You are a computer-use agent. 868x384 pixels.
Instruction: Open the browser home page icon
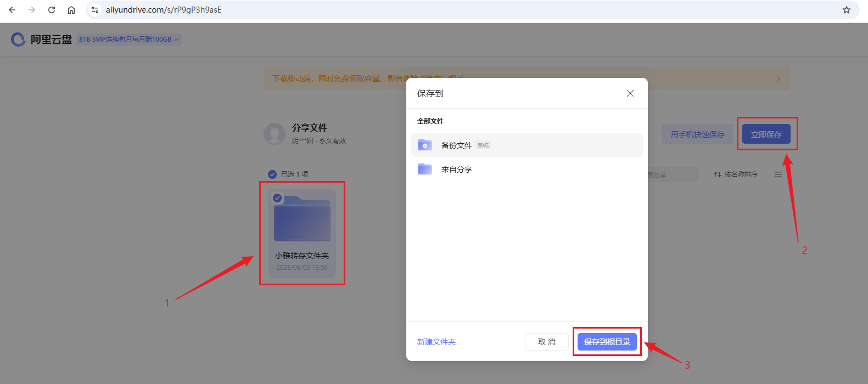pyautogui.click(x=71, y=10)
